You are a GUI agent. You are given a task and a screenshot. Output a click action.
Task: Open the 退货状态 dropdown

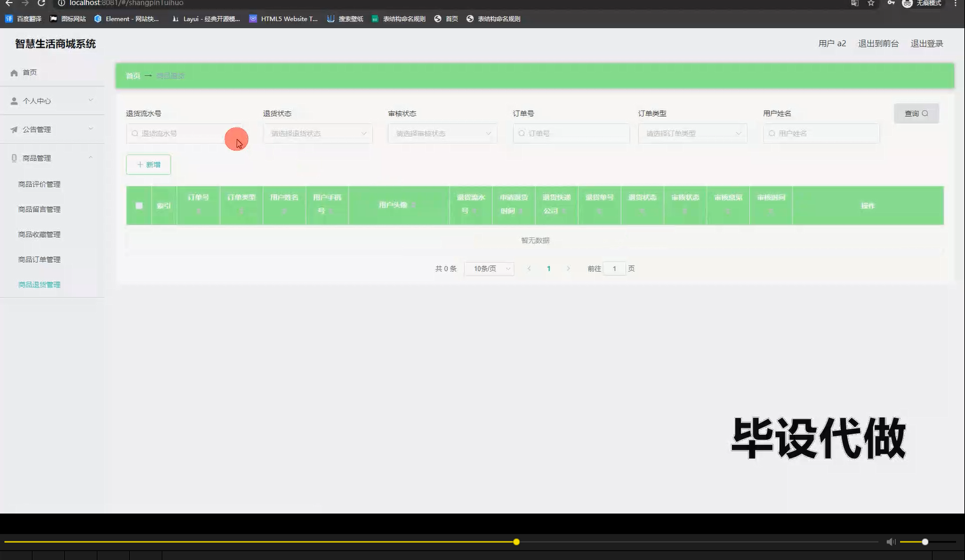tap(317, 133)
